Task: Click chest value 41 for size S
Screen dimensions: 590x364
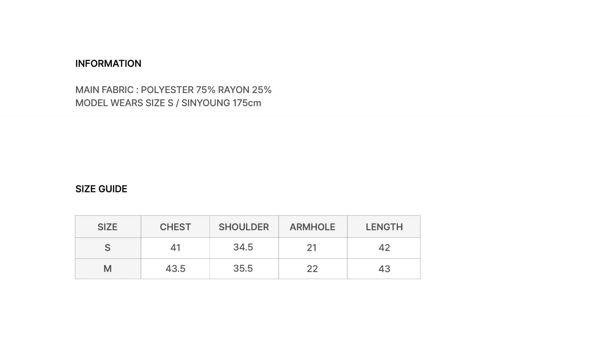Action: 175,248
